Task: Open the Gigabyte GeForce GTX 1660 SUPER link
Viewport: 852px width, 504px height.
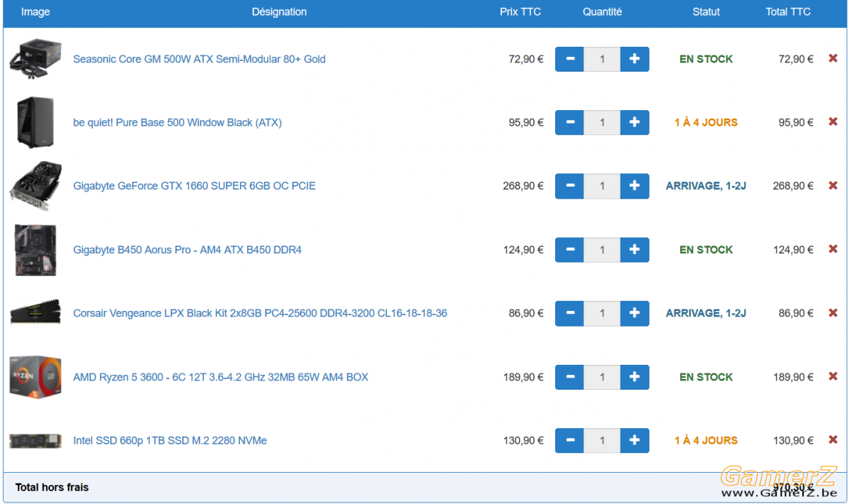Action: 195,186
